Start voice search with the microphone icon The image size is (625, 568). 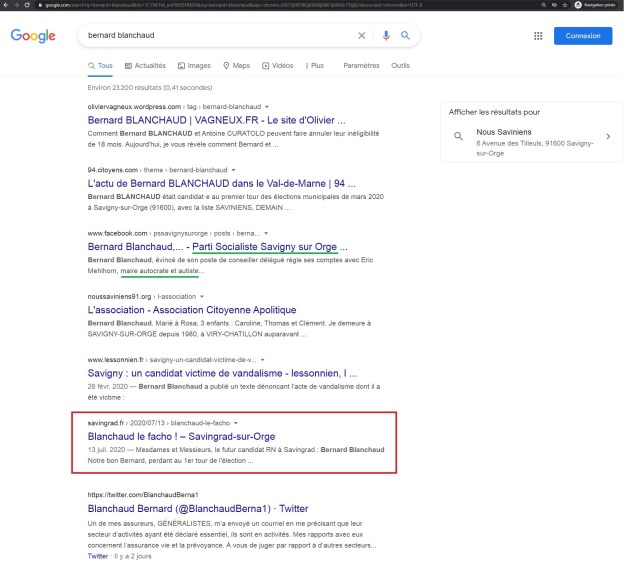(386, 35)
